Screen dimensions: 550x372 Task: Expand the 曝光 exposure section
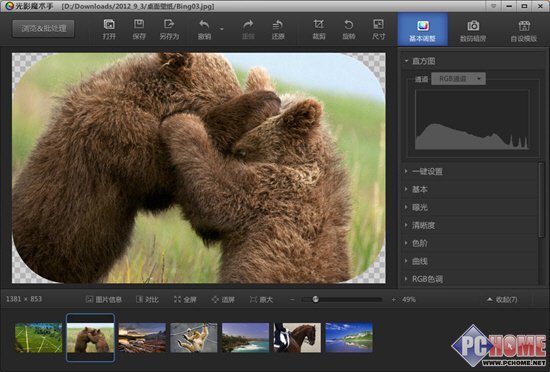470,207
